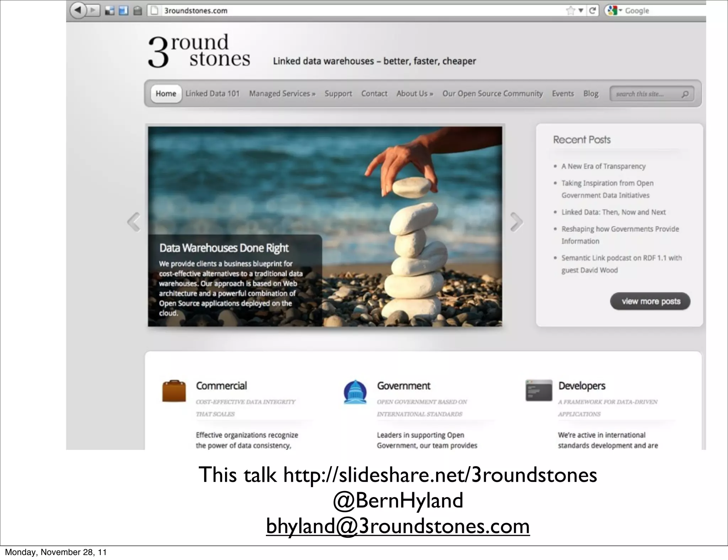Click the Monday, November 28, 11 date text
The width and height of the screenshot is (728, 560).
tap(56, 552)
